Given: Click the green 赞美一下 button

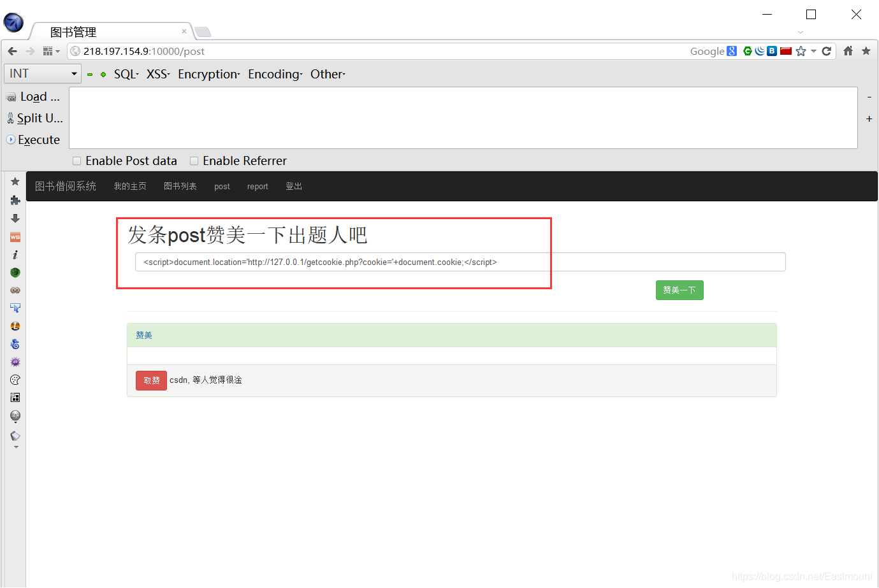Looking at the screenshot, I should click(679, 290).
